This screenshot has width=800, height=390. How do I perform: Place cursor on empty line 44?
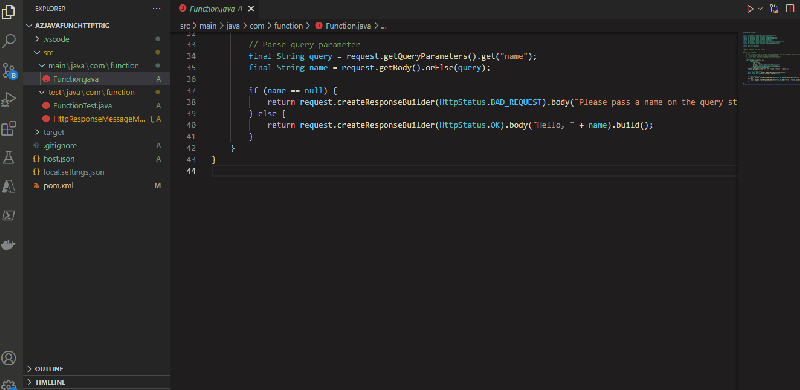[x=474, y=172]
